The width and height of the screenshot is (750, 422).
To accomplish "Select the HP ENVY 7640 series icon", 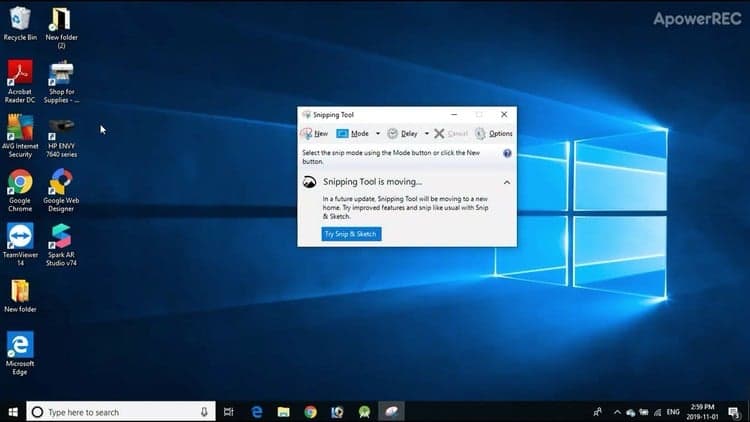I will [61, 138].
